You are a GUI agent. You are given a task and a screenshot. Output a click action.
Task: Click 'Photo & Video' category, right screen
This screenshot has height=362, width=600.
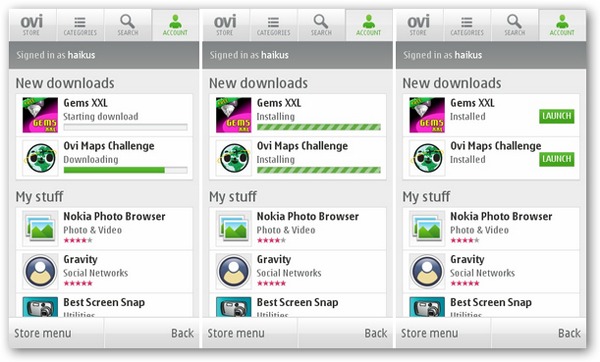(x=479, y=230)
